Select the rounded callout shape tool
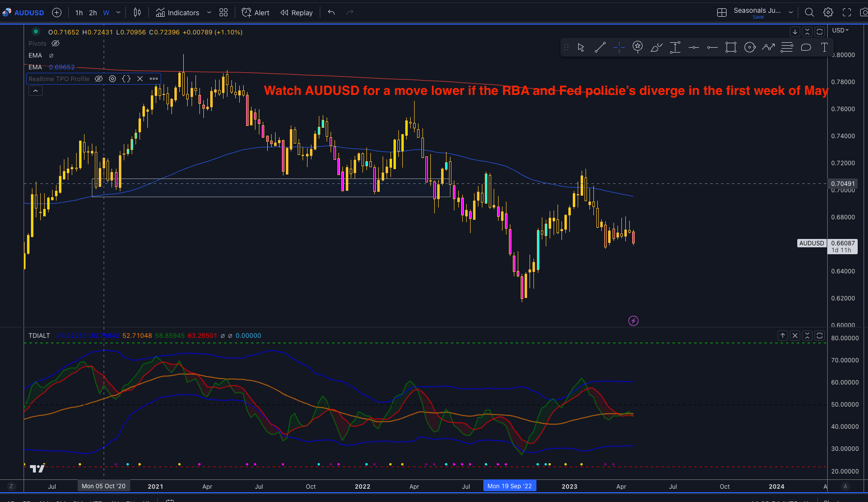This screenshot has height=502, width=868. [806, 47]
